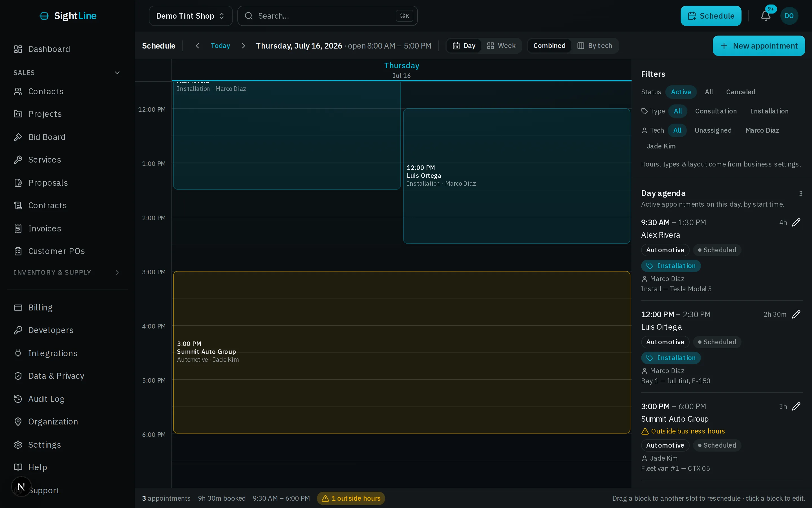Filter by Canceled status
The image size is (812, 508).
[741, 92]
